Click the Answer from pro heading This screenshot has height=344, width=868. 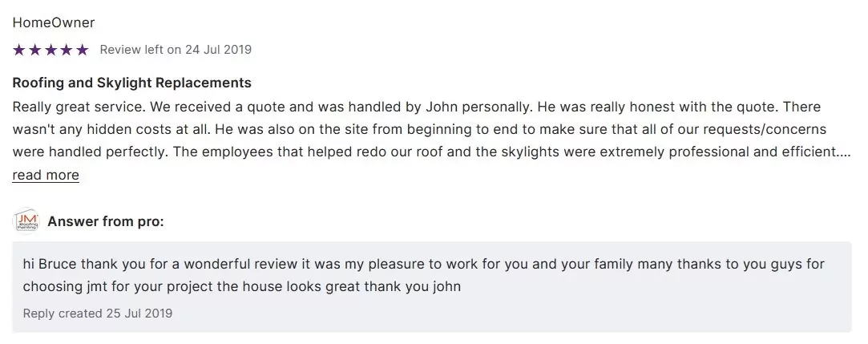point(106,221)
